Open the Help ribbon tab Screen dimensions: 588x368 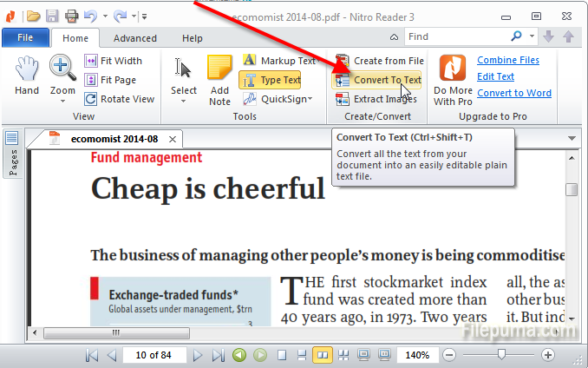point(193,38)
